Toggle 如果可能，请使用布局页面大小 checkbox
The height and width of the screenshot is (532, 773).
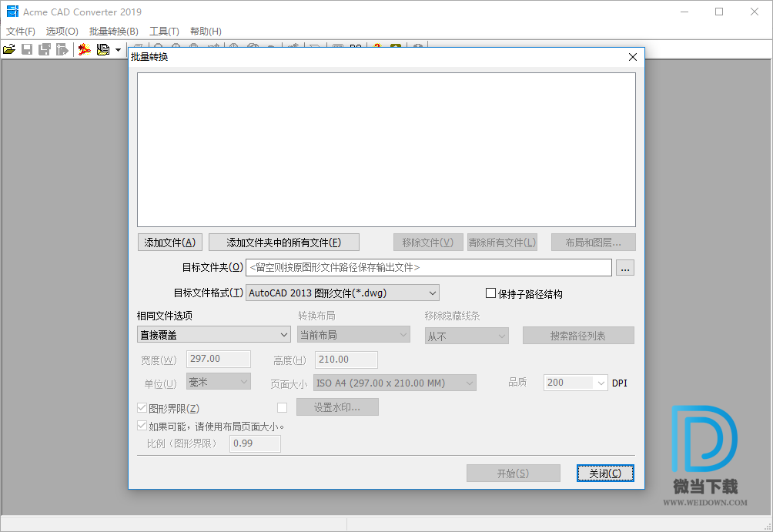click(142, 426)
